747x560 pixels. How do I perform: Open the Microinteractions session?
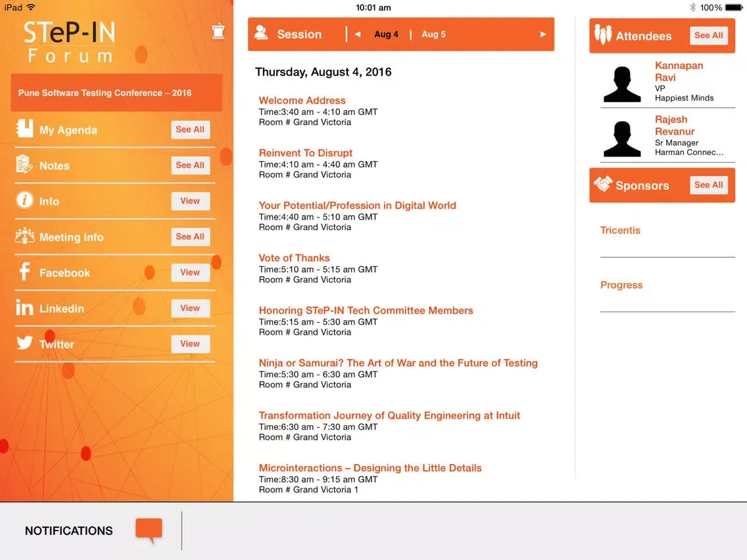coord(370,468)
